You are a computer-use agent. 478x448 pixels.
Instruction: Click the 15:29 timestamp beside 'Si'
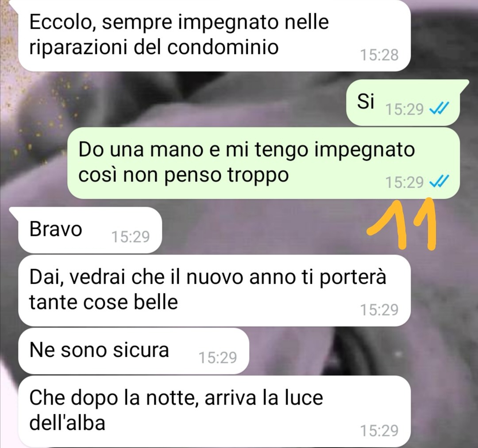pyautogui.click(x=405, y=109)
